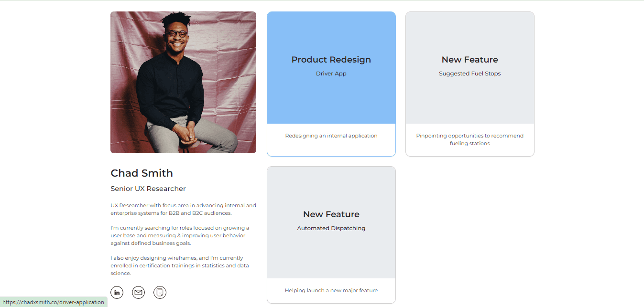Screen dimensions: 644x307
Task: Click the Chad Smith name heading
Action: tap(142, 173)
